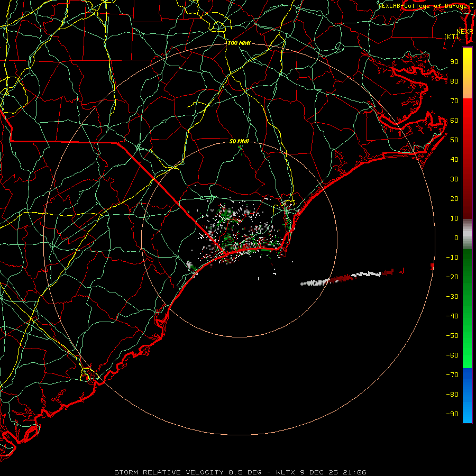
Task: Click the "90" value on the velocity scale
Action: tap(454, 62)
